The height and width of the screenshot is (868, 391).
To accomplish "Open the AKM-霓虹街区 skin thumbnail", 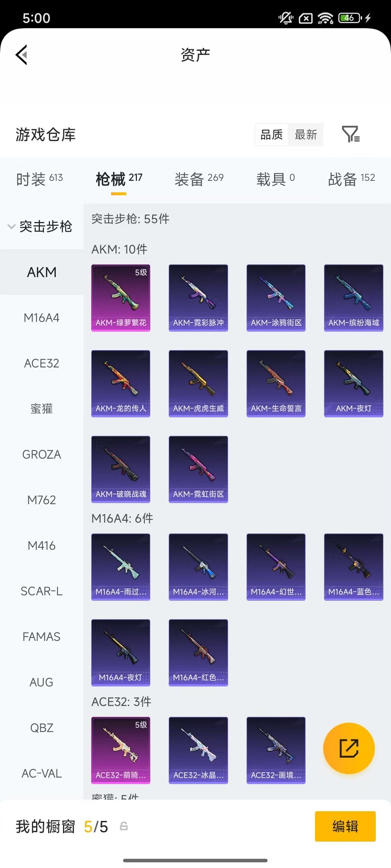I will tap(198, 469).
